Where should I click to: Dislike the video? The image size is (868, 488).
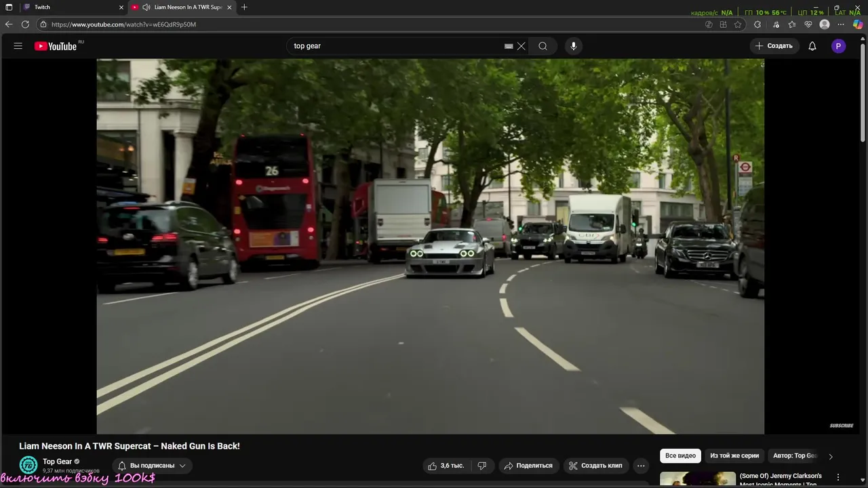point(482,466)
